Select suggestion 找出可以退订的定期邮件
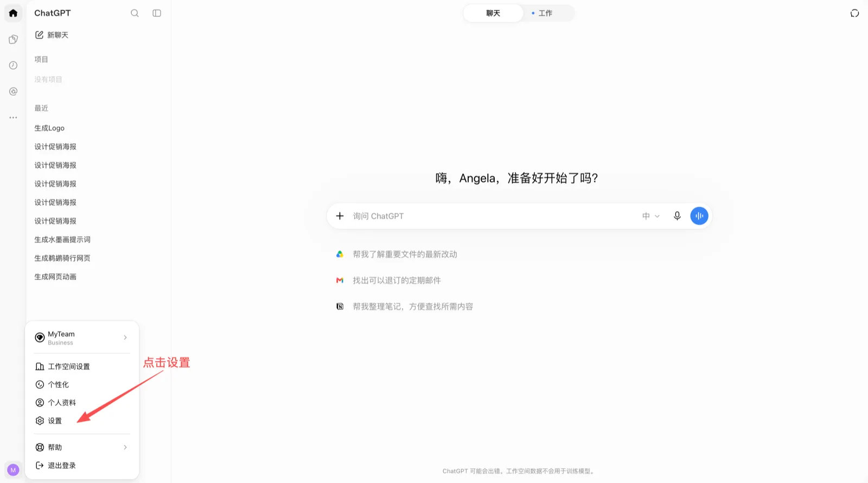This screenshot has width=868, height=483. [397, 280]
